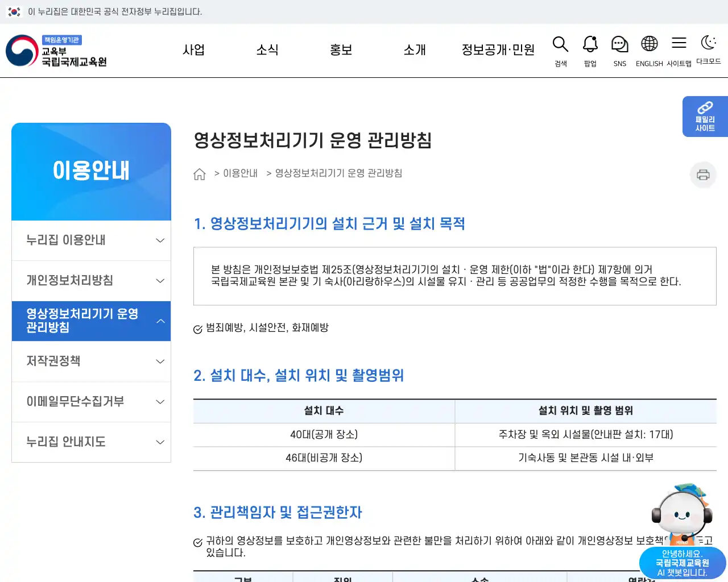Click 영상정보처리기기 운영 관리방침 breadcrumb link
This screenshot has width=728, height=582.
point(338,173)
